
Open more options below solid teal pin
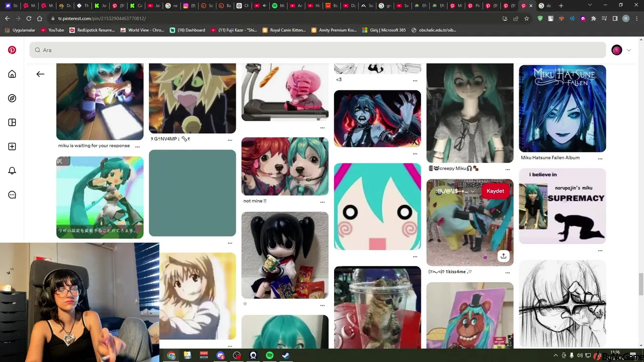pyautogui.click(x=230, y=243)
